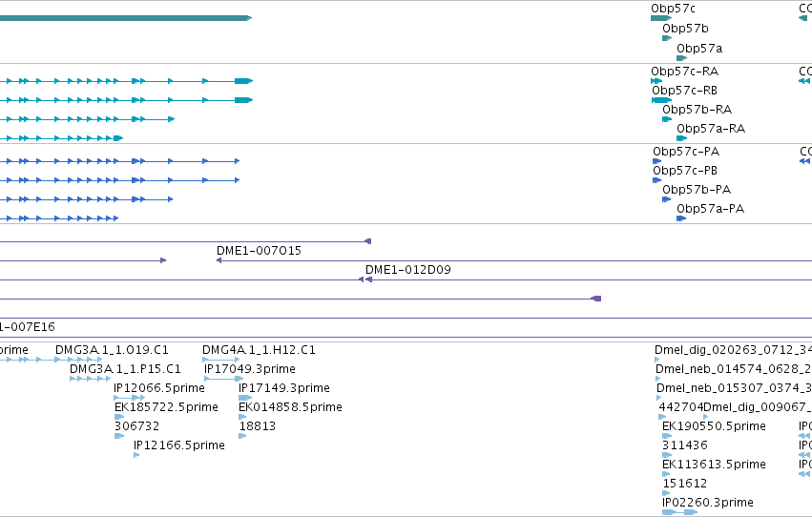Viewport: 812px width, 517px height.
Task: Click feature 18813
Action: tap(242, 436)
